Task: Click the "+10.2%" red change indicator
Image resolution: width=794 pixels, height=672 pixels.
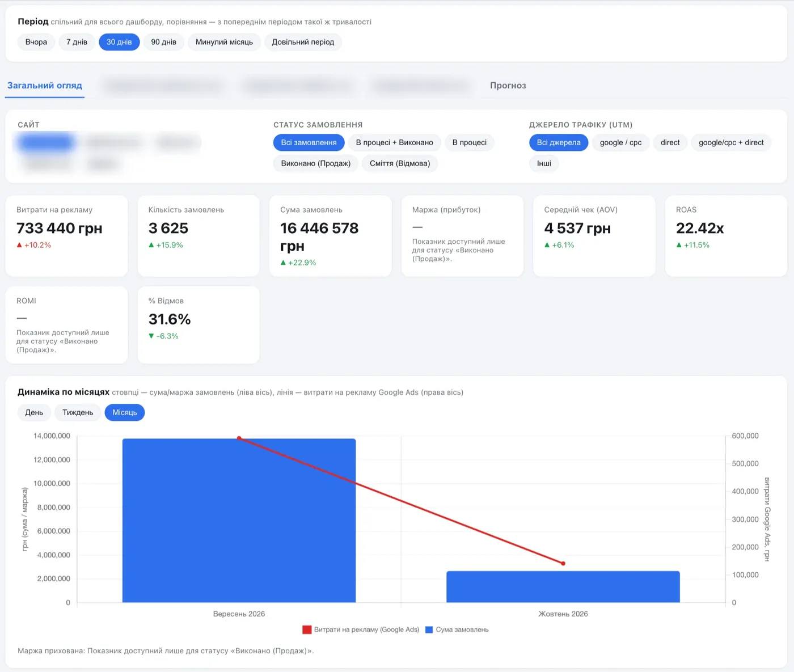Action: coord(34,245)
